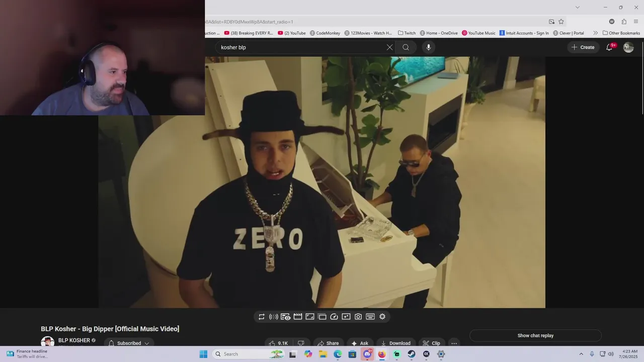The height and width of the screenshot is (362, 644).
Task: Click in the 'kosher blp' search field
Action: click(x=301, y=47)
